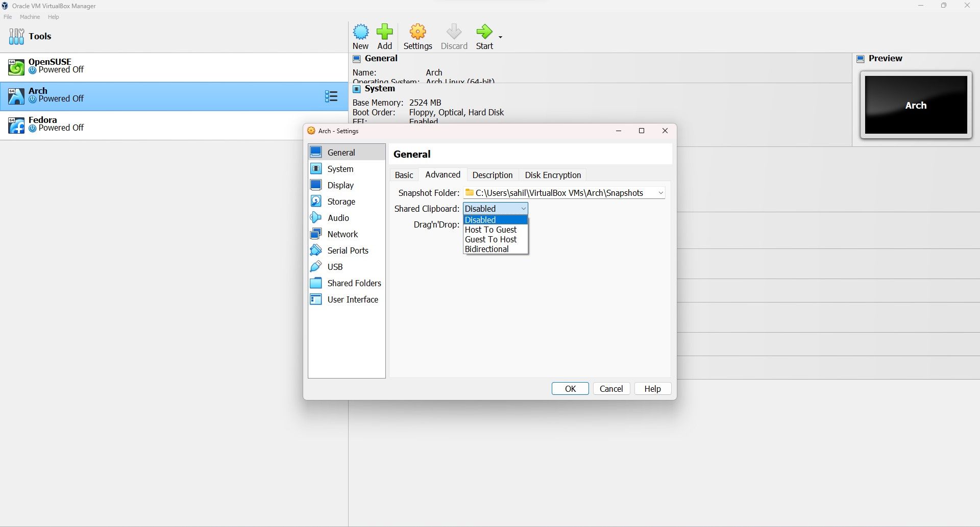
Task: Select Bidirectional for Shared Clipboard
Action: [x=486, y=249]
